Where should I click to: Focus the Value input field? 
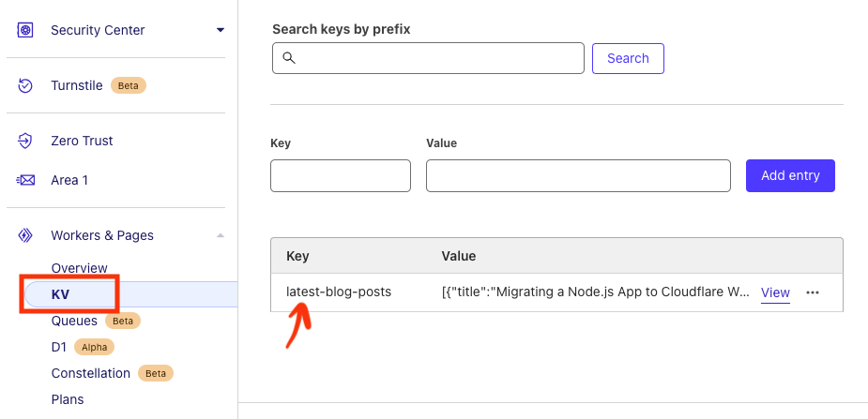click(578, 176)
